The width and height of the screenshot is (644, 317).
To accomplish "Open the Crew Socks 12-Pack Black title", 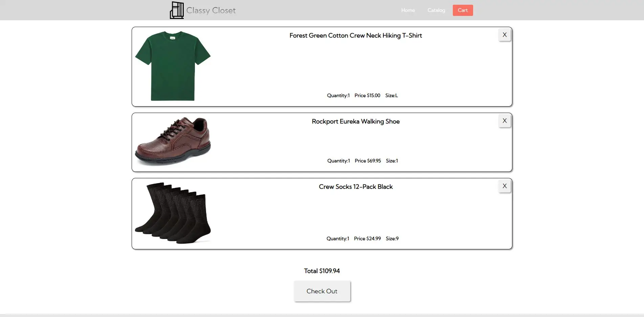I will tap(355, 187).
